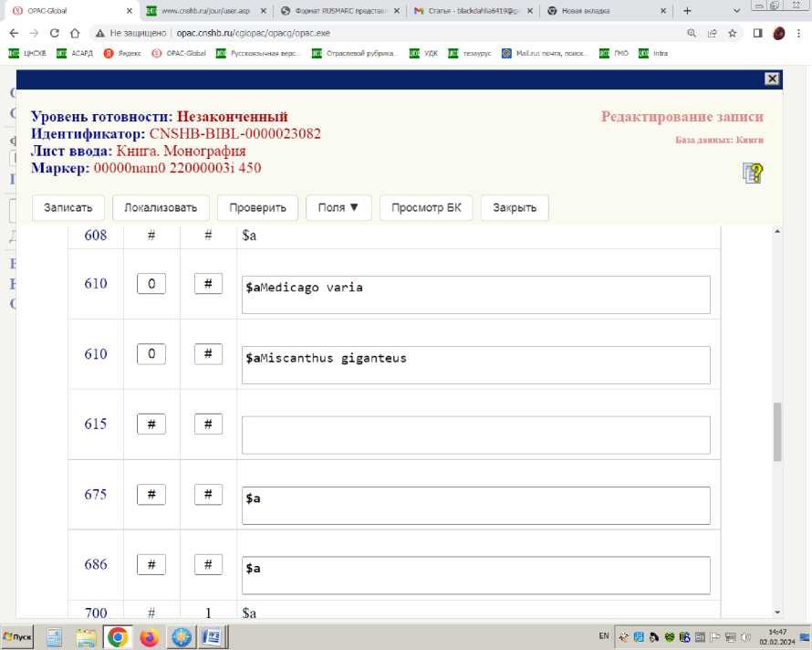Open the ГМО bookmark
Viewport: 812px width, 650px height.
point(614,53)
